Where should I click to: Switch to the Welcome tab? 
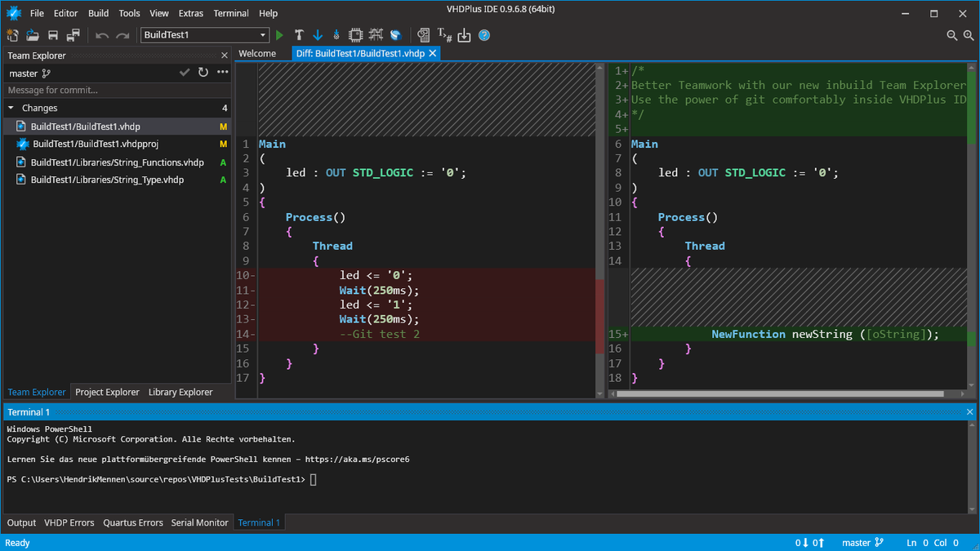coord(257,53)
